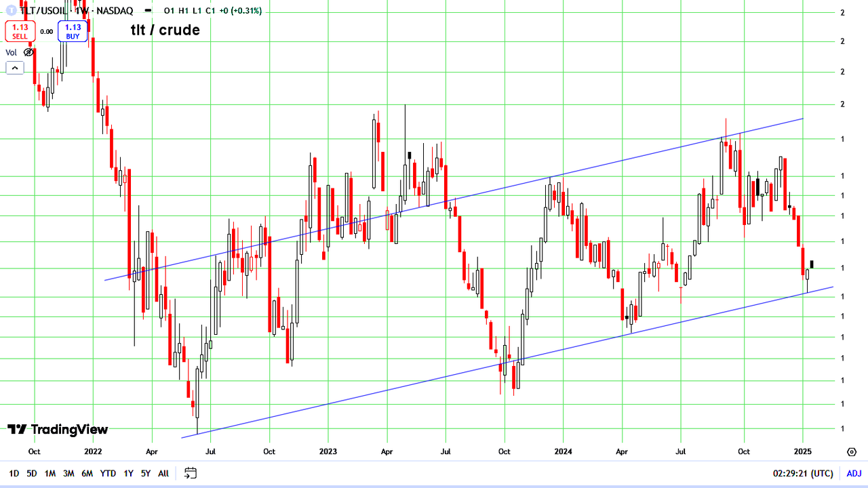Select the 1M time range
The image size is (868, 488).
point(50,473)
